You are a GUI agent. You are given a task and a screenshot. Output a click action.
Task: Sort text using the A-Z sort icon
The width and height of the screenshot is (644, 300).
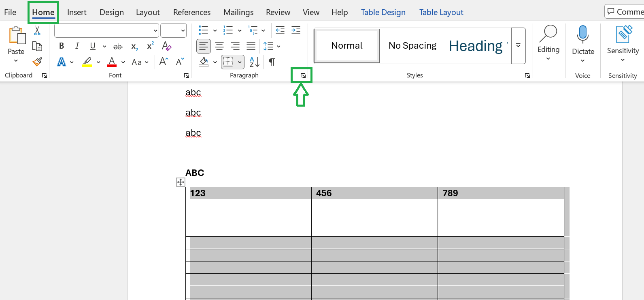pos(254,62)
